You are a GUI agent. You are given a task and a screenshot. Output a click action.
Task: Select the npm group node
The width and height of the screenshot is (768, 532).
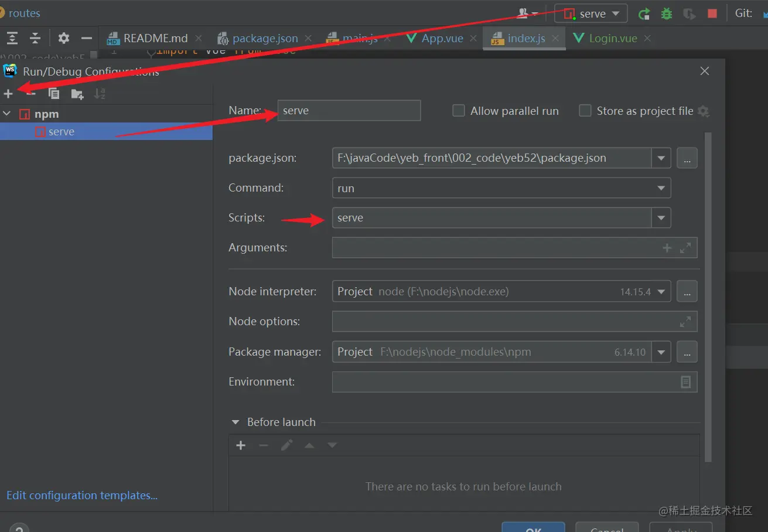[x=106, y=114]
